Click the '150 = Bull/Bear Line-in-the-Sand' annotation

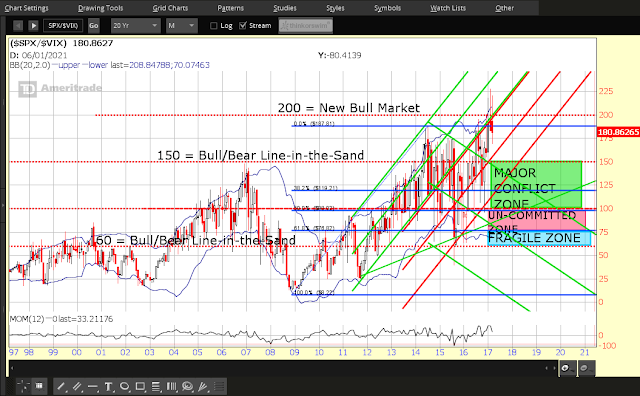(260, 155)
